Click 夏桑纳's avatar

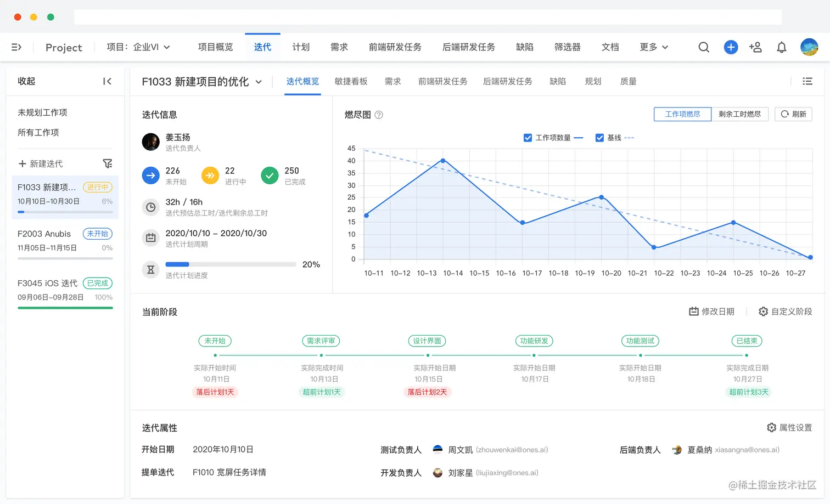[x=677, y=450]
